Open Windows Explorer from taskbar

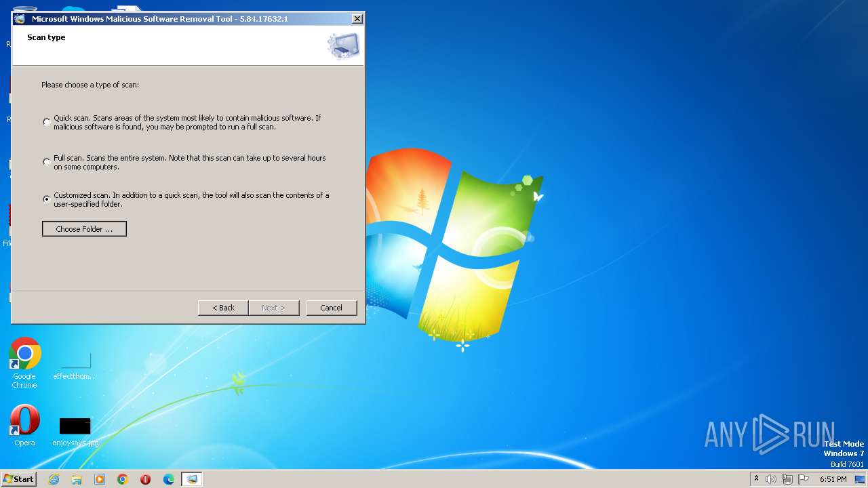[77, 479]
